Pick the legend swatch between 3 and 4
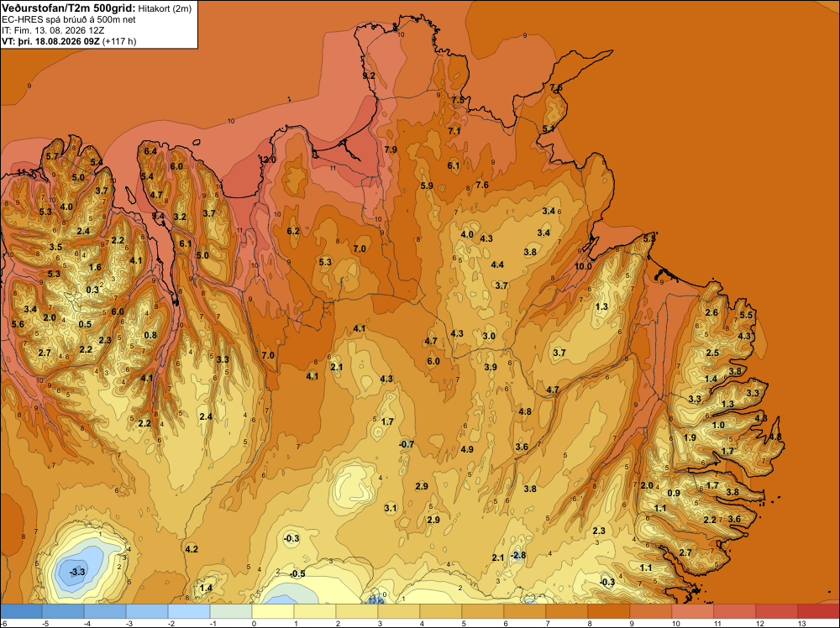 pos(398,611)
